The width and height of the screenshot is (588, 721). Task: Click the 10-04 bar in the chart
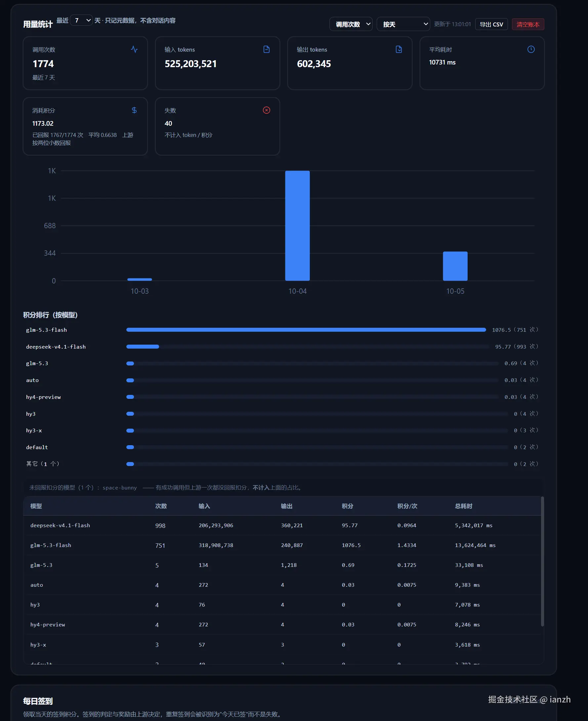(297, 226)
